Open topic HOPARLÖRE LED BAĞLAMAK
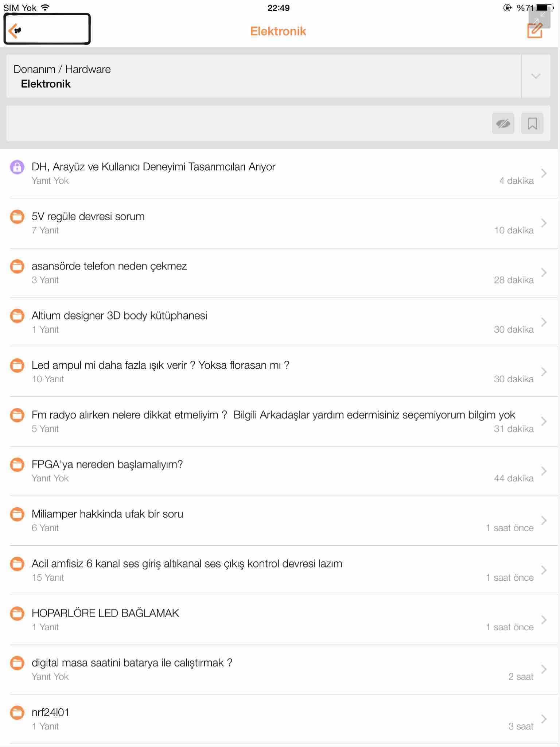 click(x=105, y=614)
